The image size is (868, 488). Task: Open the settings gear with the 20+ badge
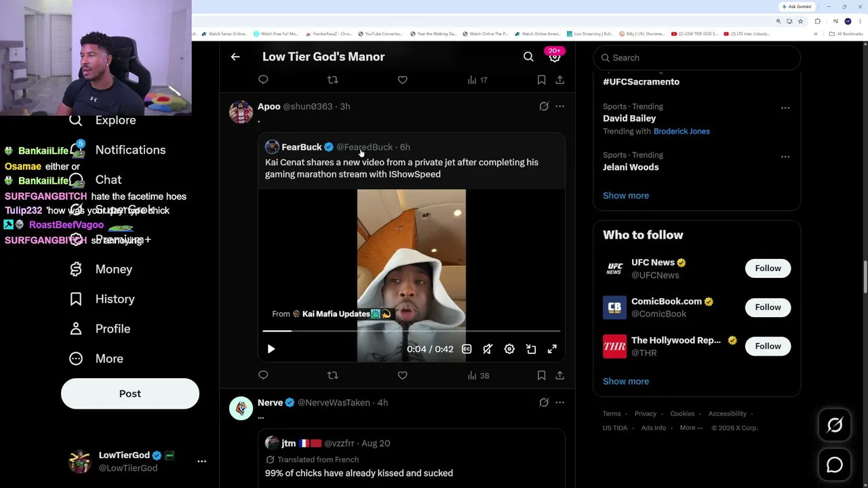[555, 56]
